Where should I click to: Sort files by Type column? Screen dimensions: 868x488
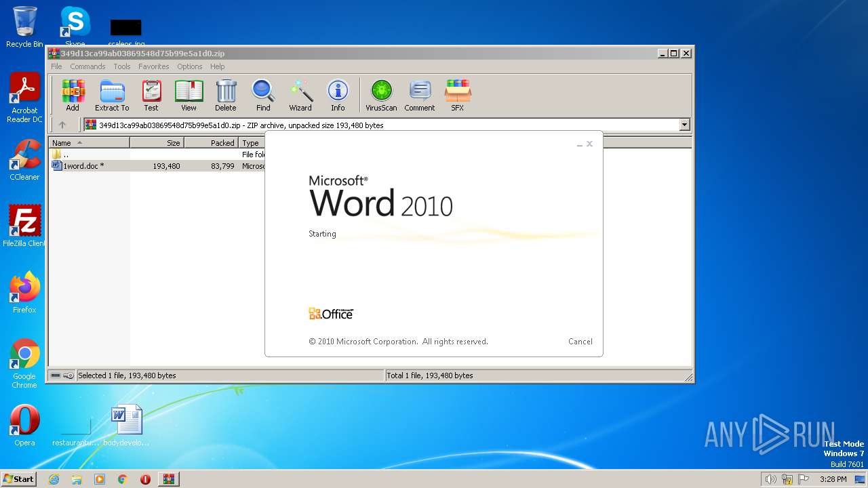252,143
